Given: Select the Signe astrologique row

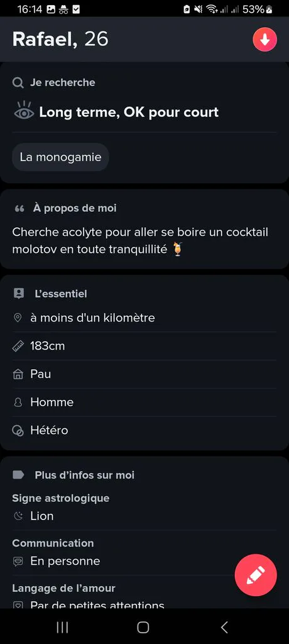Looking at the screenshot, I should pyautogui.click(x=144, y=508).
